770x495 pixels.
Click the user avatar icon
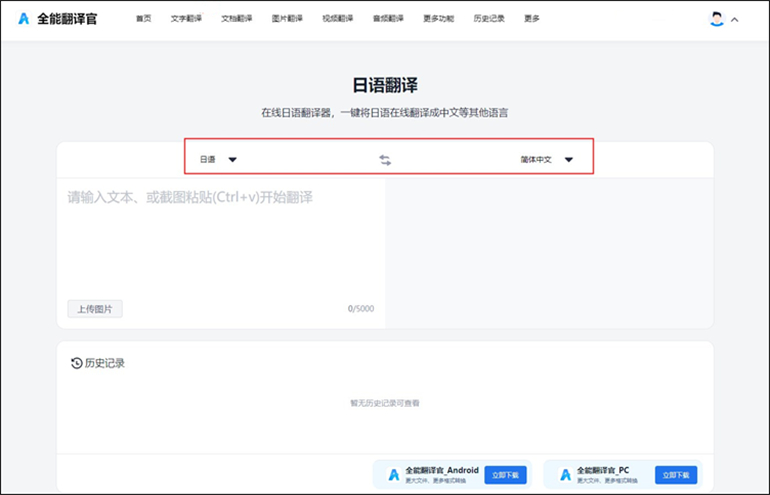717,19
